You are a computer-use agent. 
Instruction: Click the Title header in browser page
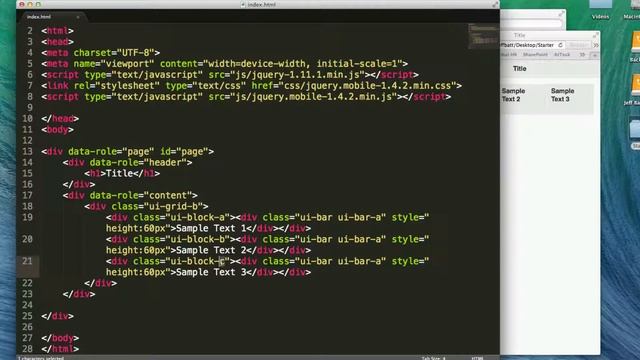520,69
